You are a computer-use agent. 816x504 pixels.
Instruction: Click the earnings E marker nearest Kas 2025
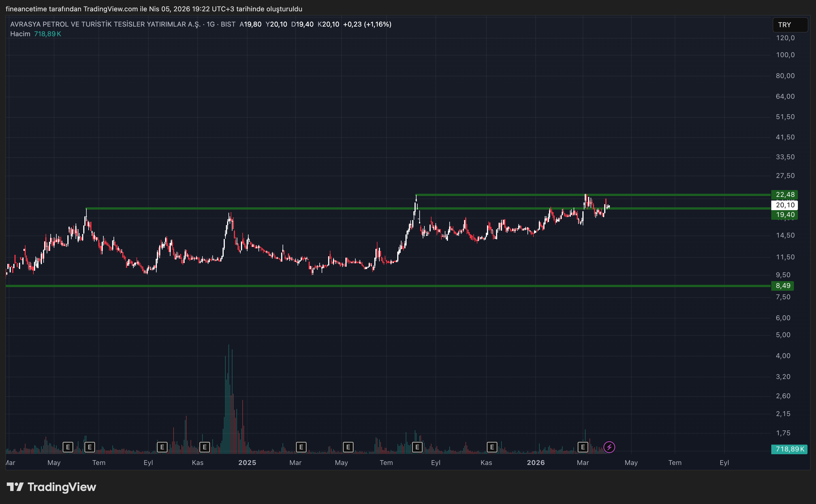[492, 447]
